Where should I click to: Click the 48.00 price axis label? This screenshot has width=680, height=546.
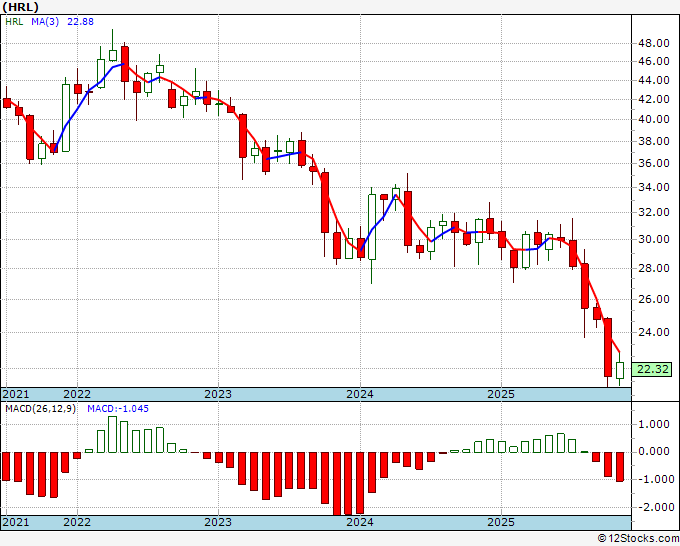(x=653, y=43)
